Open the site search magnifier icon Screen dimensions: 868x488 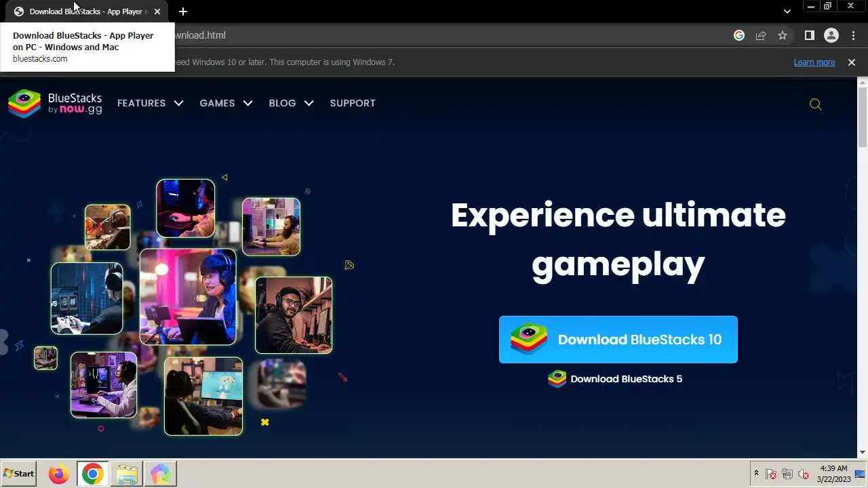[x=816, y=104]
